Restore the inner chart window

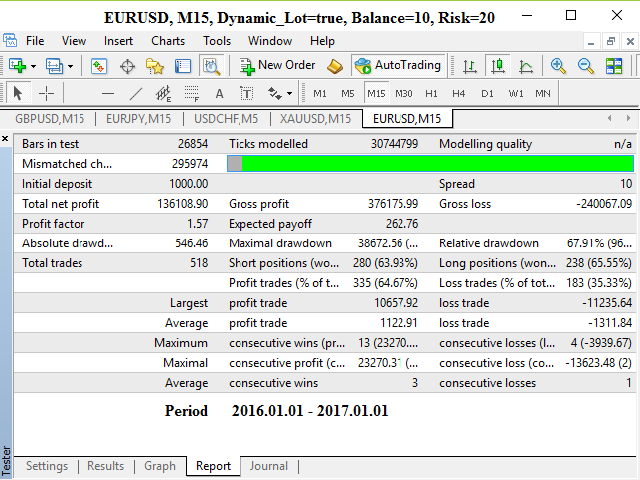[x=611, y=41]
